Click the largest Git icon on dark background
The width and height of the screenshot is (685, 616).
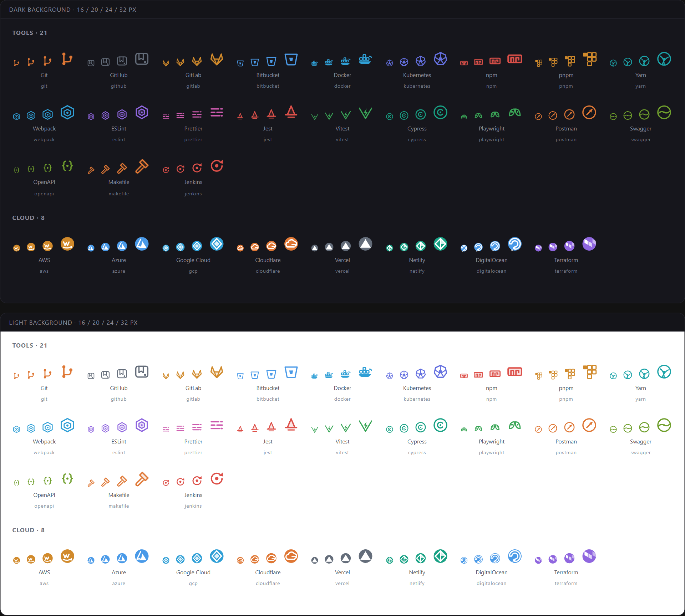tap(67, 59)
